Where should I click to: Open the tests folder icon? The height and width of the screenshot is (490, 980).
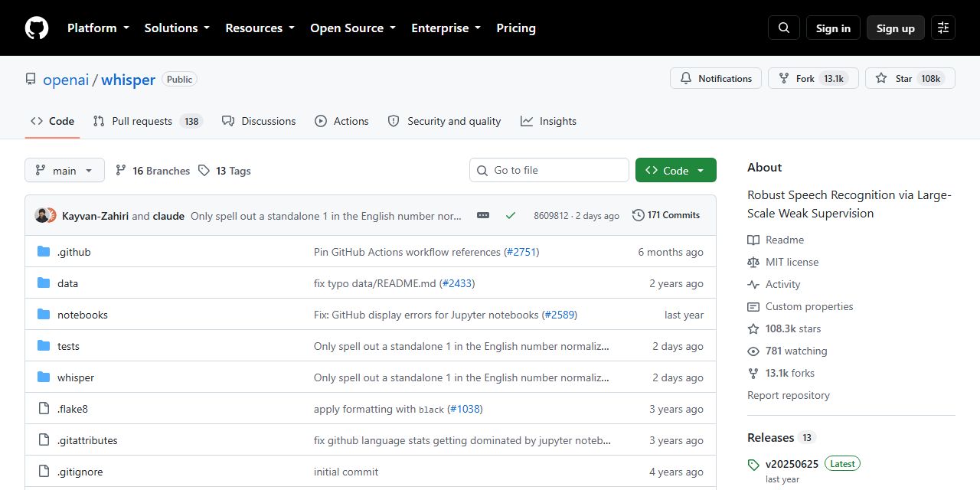(x=44, y=346)
